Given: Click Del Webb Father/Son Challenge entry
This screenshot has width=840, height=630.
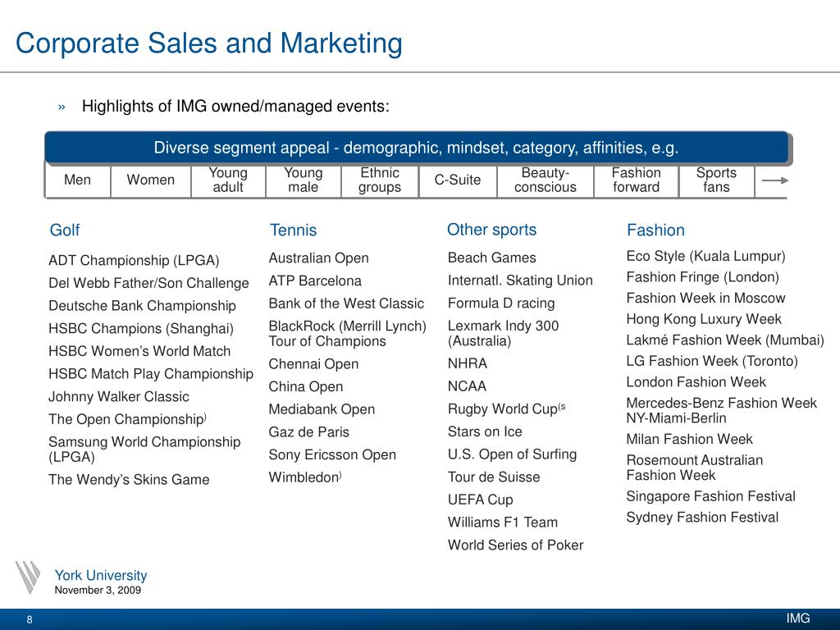Looking at the screenshot, I should tap(149, 283).
